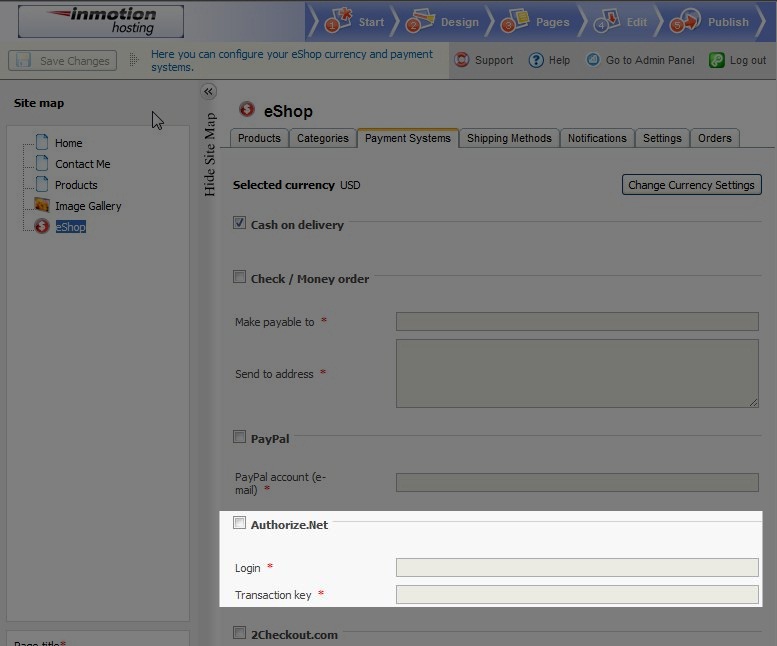This screenshot has width=777, height=646.
Task: Click the Change Currency Settings button
Action: point(691,185)
